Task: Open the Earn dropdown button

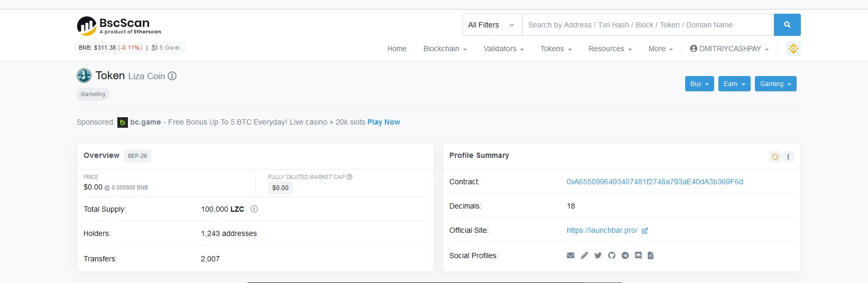Action: pos(734,84)
